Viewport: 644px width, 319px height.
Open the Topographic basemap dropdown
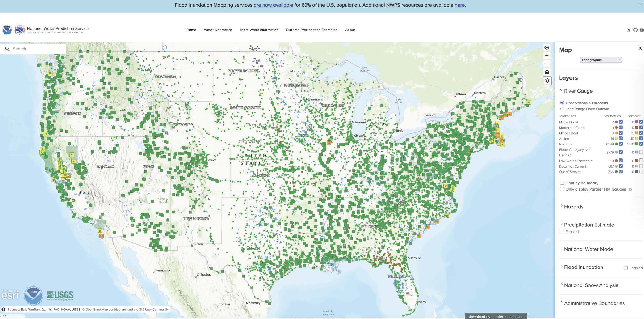pos(601,60)
